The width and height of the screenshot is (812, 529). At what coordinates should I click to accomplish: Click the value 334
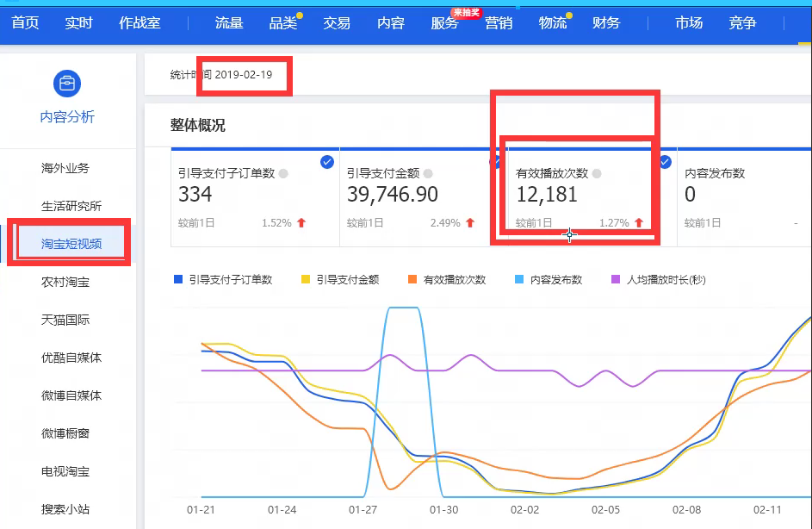195,195
